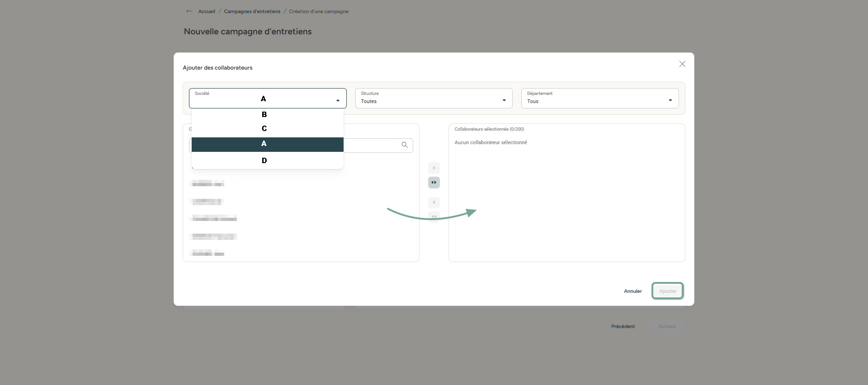868x385 pixels.
Task: Open Campagnes d'entretiens breadcrumb link
Action: [252, 11]
